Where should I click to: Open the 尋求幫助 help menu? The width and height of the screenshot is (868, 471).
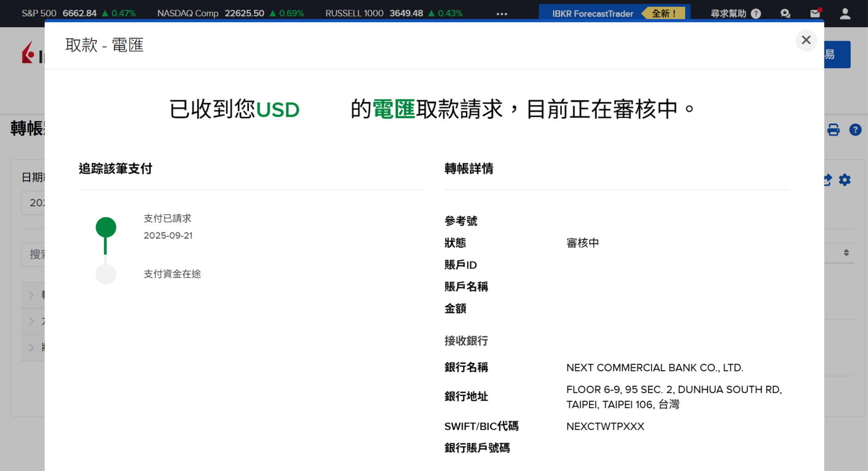[735, 13]
